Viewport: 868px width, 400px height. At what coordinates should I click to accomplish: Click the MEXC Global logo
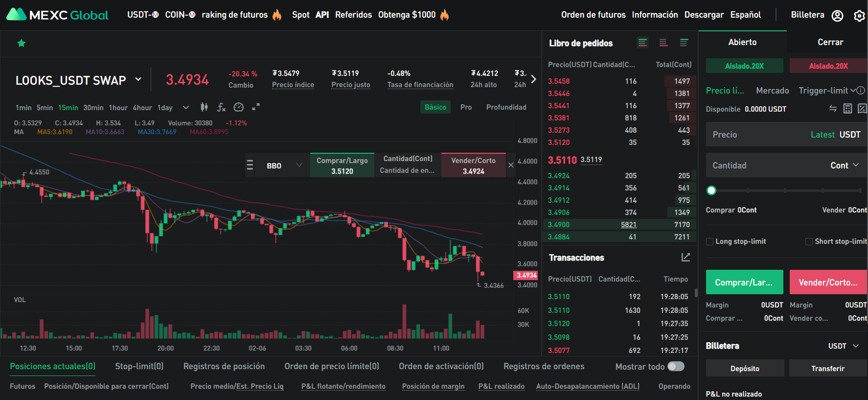click(x=57, y=15)
